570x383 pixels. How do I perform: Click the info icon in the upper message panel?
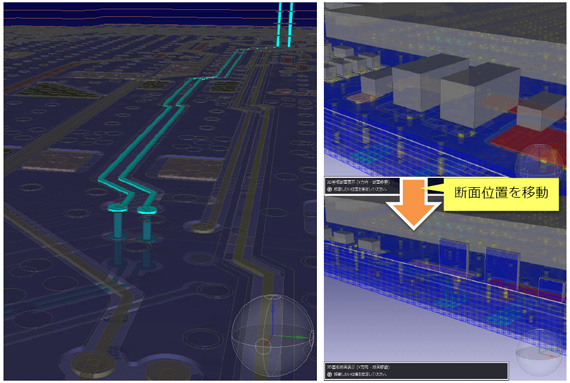pyautogui.click(x=330, y=189)
